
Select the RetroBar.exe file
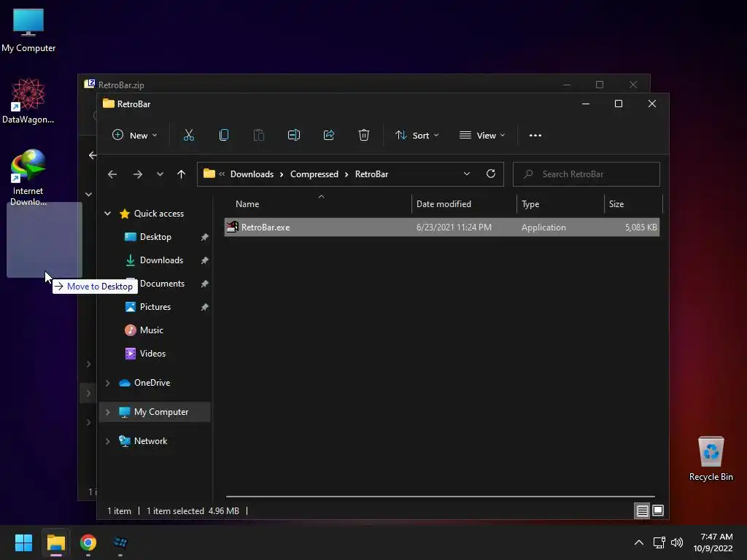441,227
